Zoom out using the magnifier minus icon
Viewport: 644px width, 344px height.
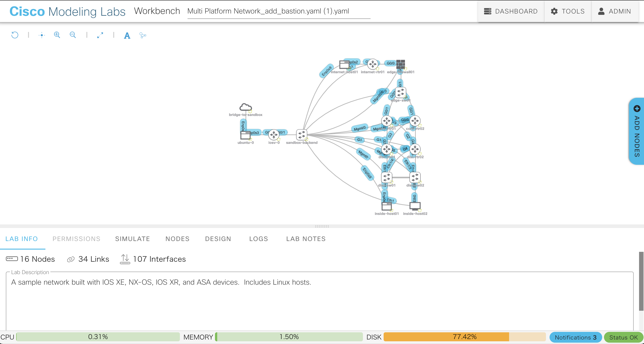pos(73,35)
